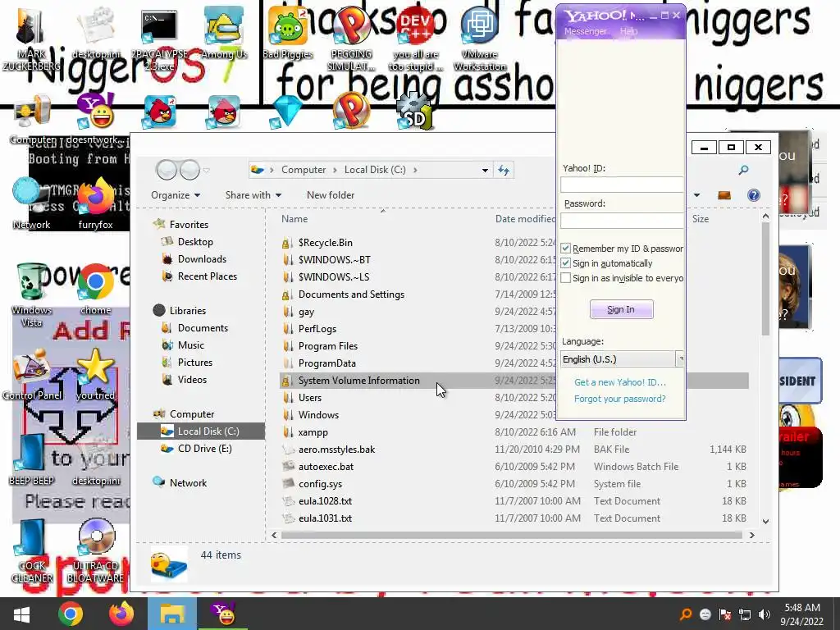
Task: Open the Control Panel desktop icon
Action: coord(32,374)
